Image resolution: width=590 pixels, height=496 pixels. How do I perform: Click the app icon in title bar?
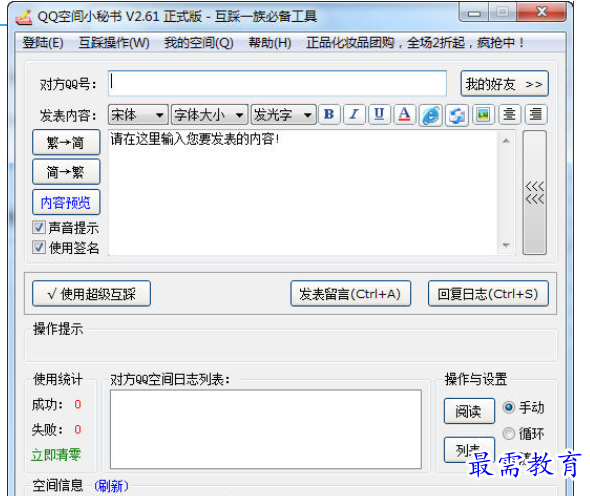point(24,17)
